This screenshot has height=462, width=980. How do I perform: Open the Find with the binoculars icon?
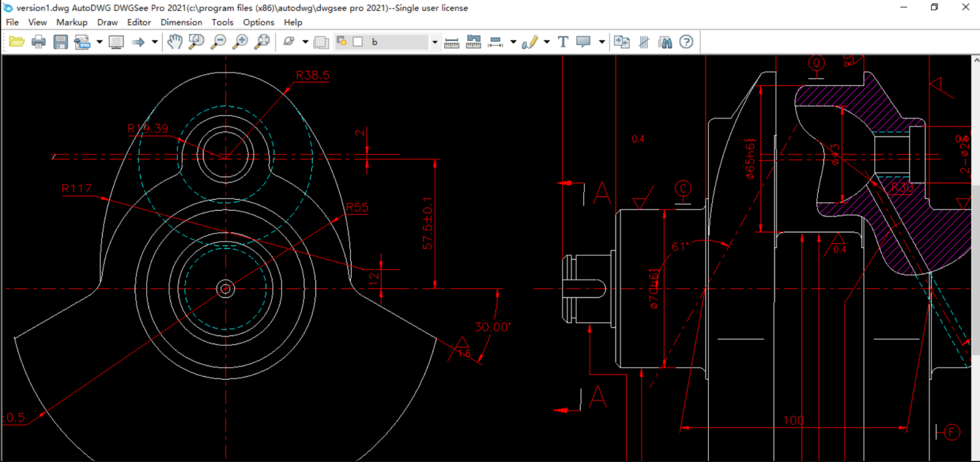[x=664, y=41]
